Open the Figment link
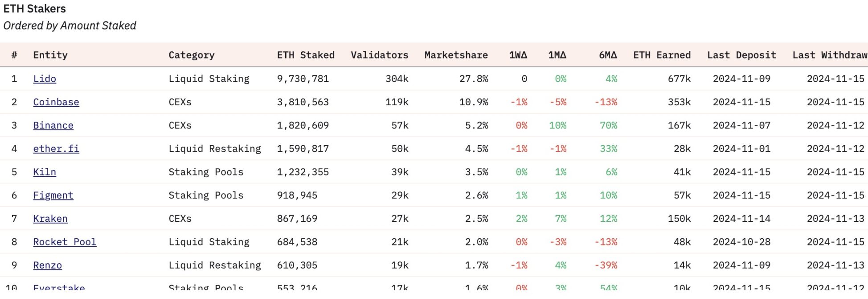Screen dimensions: 868x299 (53, 195)
